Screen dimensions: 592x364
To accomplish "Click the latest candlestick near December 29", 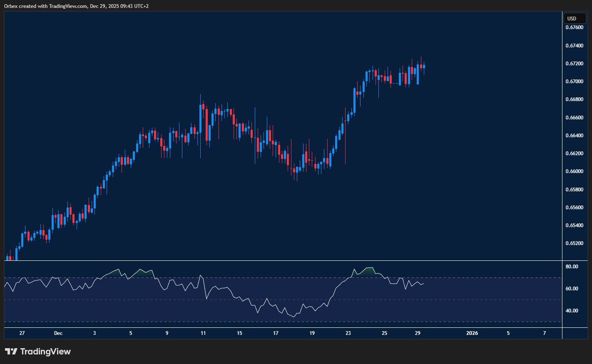I will pyautogui.click(x=423, y=67).
